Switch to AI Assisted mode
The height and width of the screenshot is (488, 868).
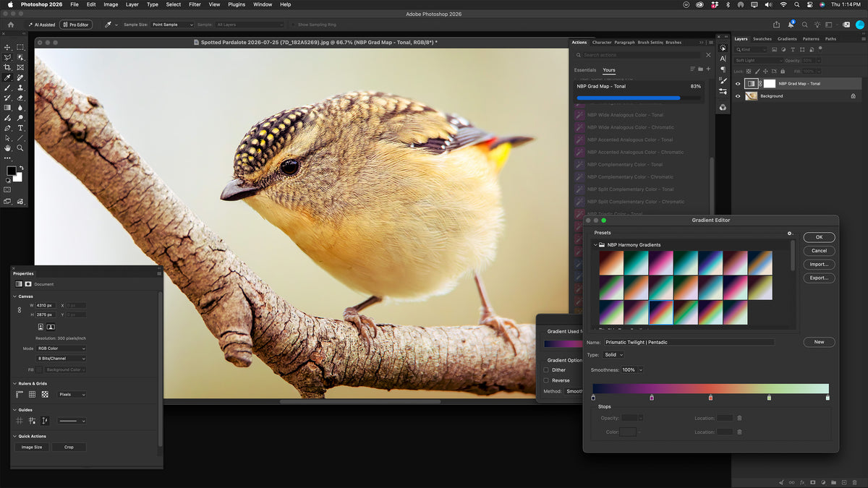point(43,25)
